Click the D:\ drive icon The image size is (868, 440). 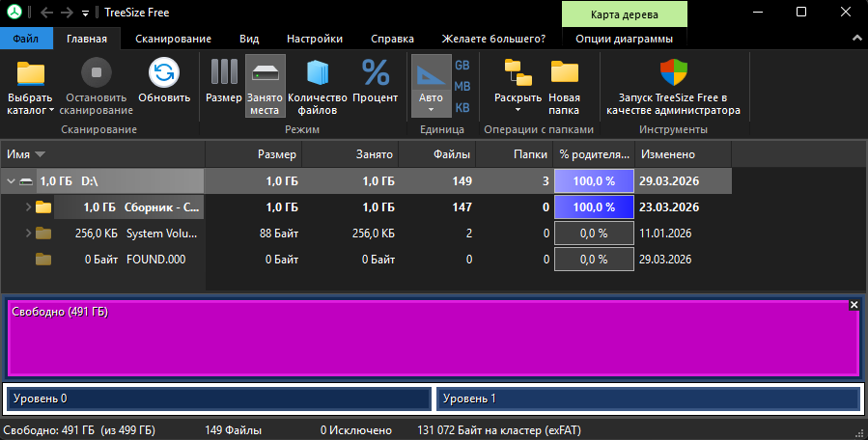pyautogui.click(x=26, y=181)
